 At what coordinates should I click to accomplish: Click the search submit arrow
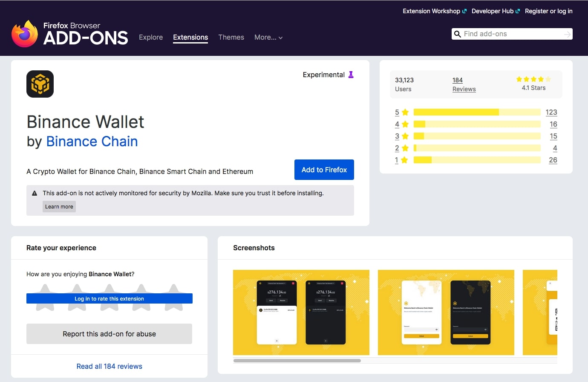pos(567,34)
